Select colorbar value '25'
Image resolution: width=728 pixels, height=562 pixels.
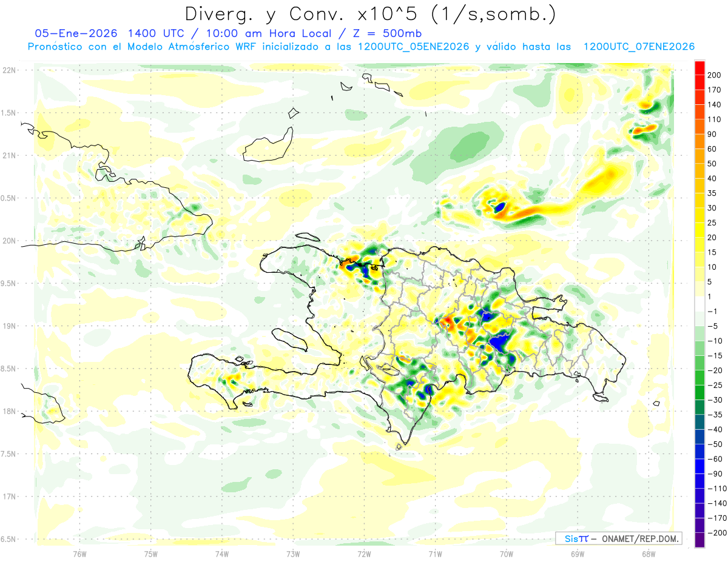(x=712, y=222)
